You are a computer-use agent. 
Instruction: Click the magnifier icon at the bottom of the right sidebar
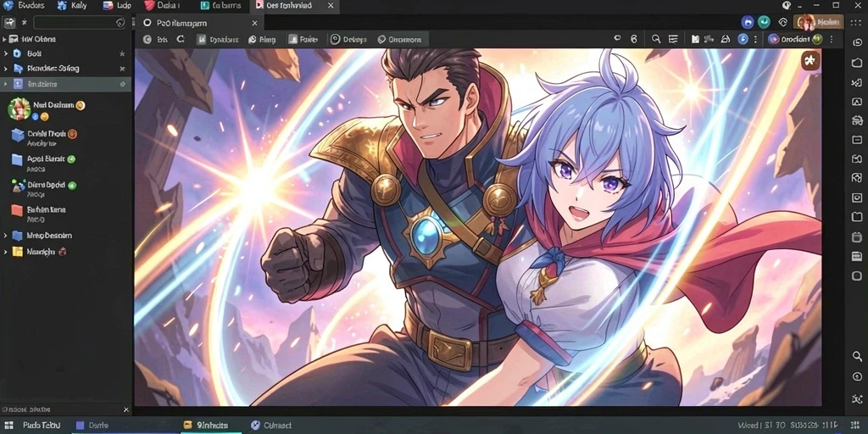click(x=857, y=356)
